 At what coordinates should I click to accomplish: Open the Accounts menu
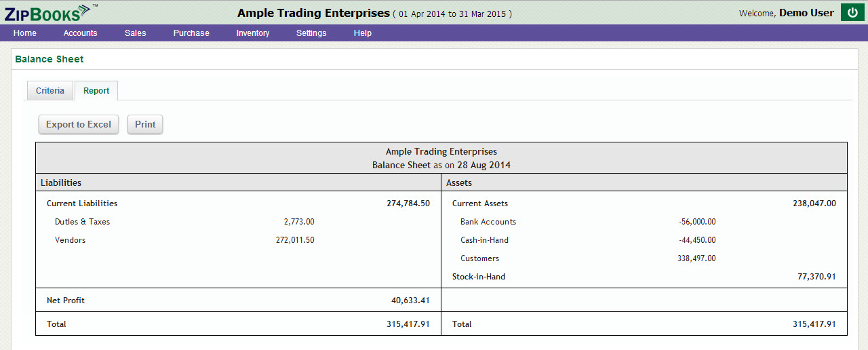coord(80,33)
